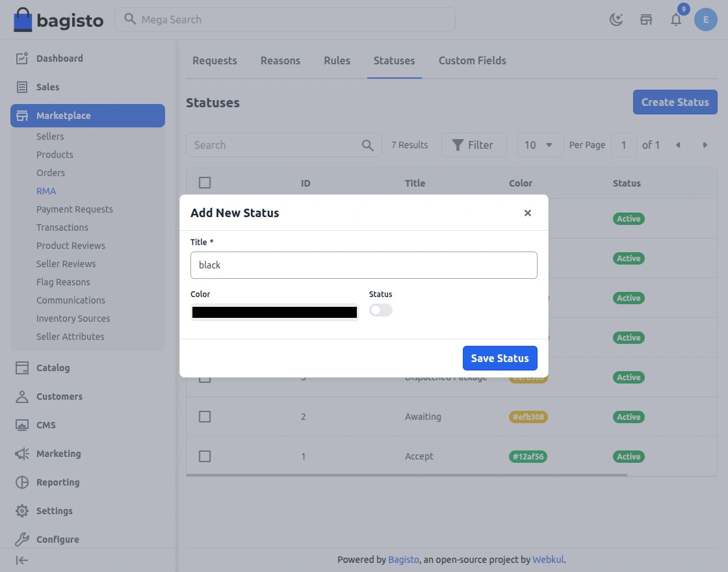Check the row checkbox next to Accept
Viewport: 728px width, 572px height.
click(205, 456)
